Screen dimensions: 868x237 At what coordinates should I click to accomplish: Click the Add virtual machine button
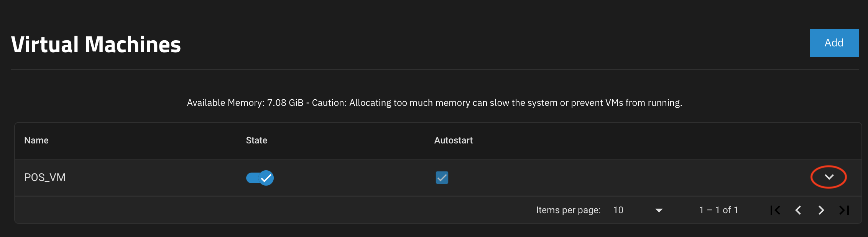click(x=834, y=43)
